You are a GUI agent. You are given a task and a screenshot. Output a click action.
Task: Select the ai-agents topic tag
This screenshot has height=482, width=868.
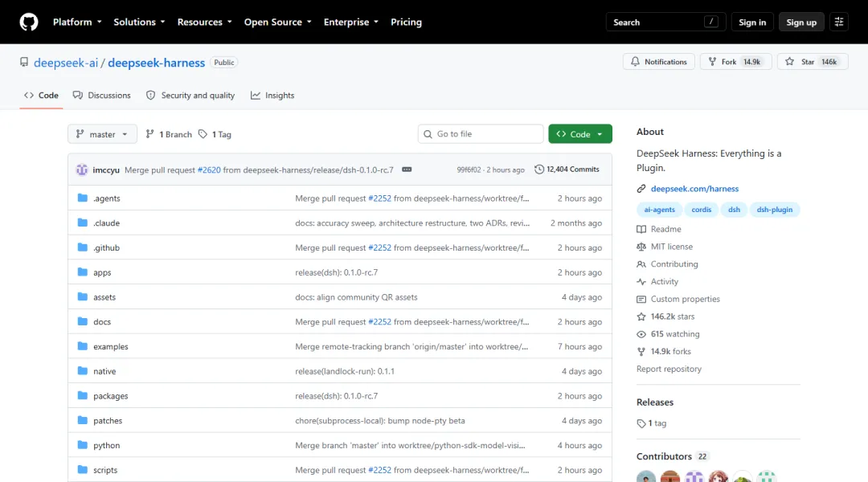point(659,210)
